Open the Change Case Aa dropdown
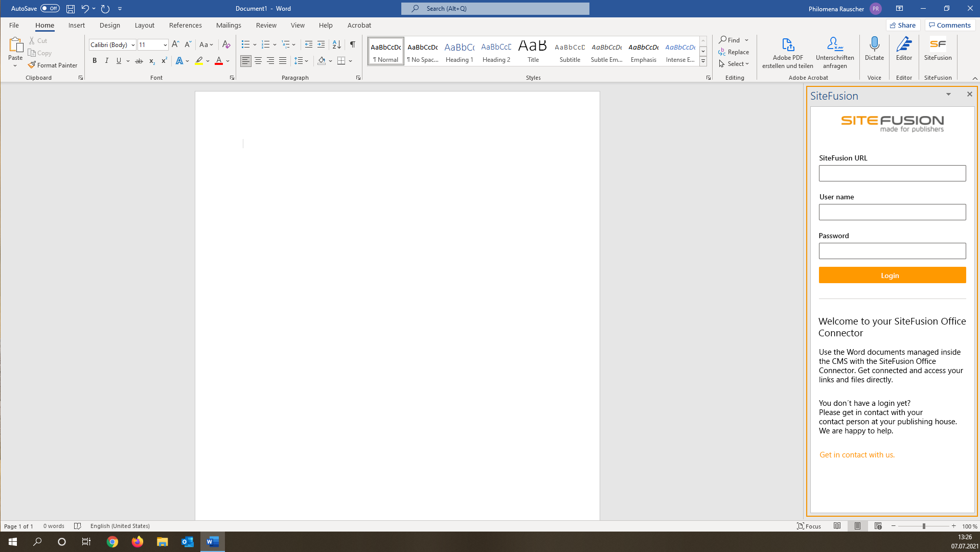The height and width of the screenshot is (552, 980). tap(207, 44)
